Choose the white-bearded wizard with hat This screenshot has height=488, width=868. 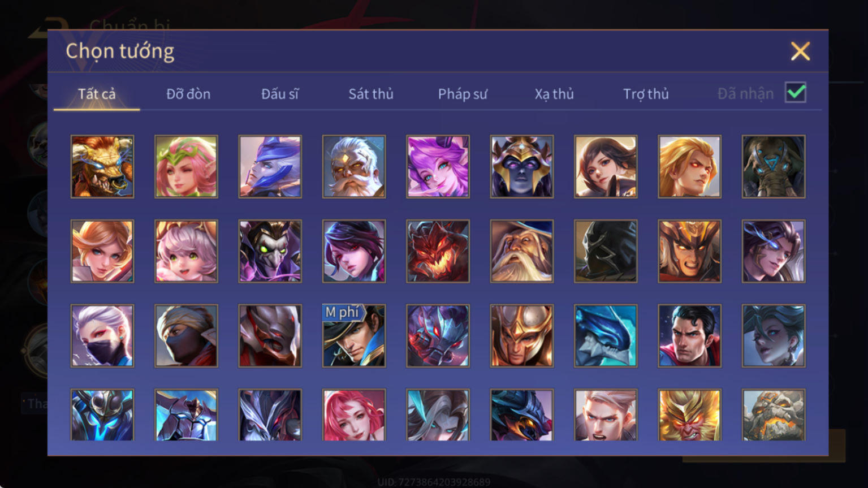coord(522,252)
